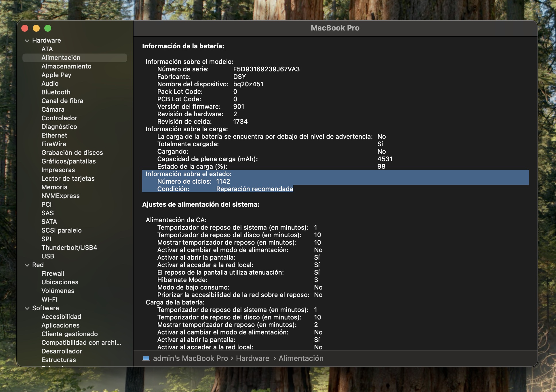Click Alimentación in the bottom path bar
The width and height of the screenshot is (556, 392).
point(301,358)
